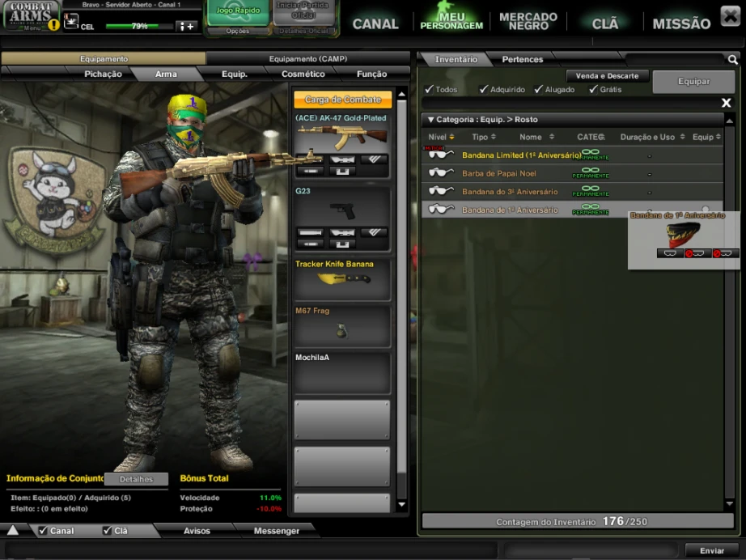746x560 pixels.
Task: Switch to the Pertences tab
Action: pyautogui.click(x=523, y=59)
